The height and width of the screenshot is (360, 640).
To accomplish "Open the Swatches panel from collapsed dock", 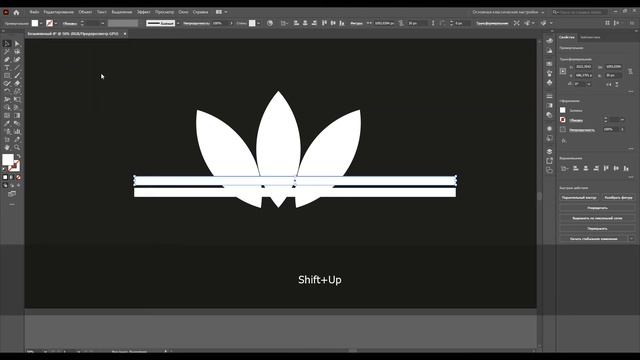I will tap(549, 64).
